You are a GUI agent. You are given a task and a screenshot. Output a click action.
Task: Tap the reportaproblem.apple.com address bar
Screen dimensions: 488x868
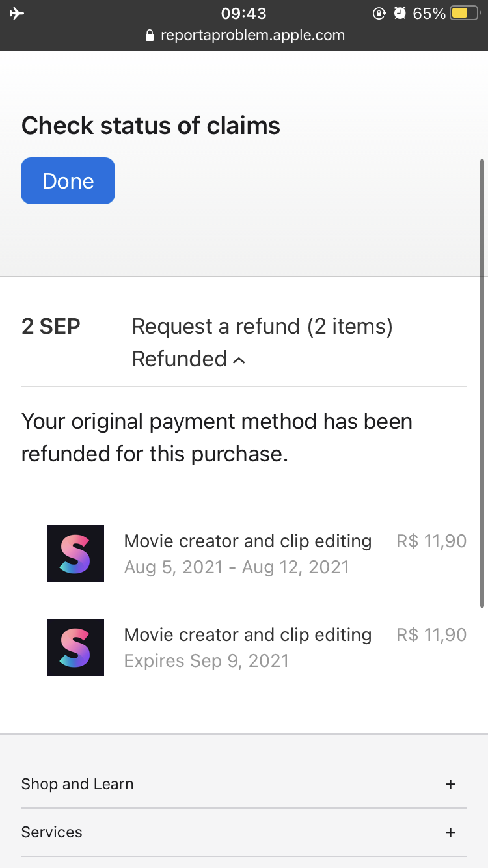tap(252, 36)
